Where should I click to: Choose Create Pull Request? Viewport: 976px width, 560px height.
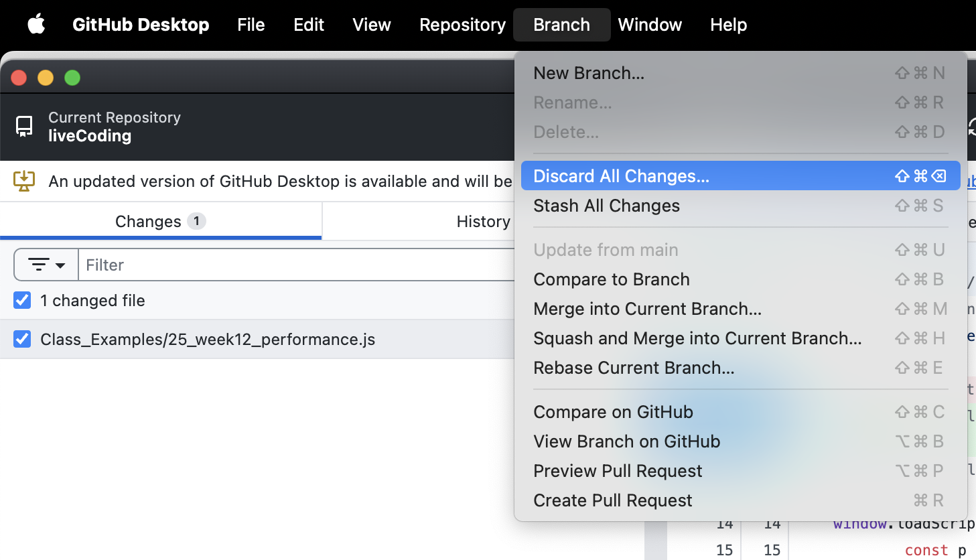tap(740, 500)
